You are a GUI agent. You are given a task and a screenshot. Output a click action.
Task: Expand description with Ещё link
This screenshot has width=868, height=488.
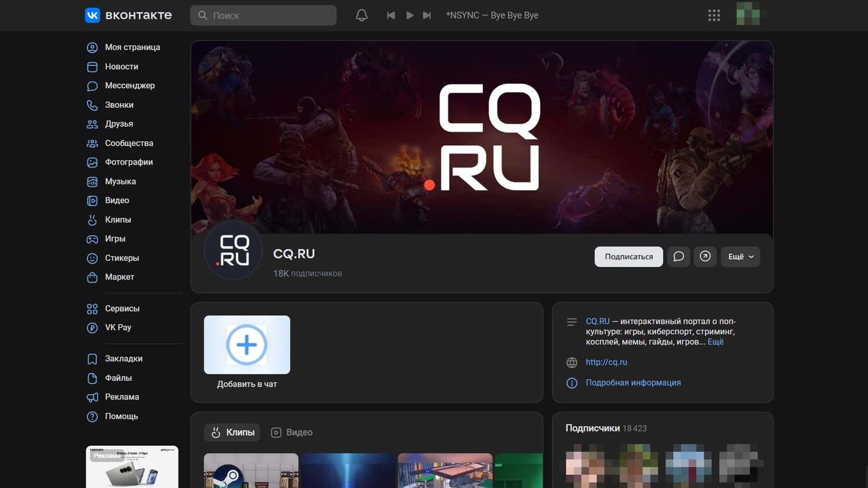point(715,342)
